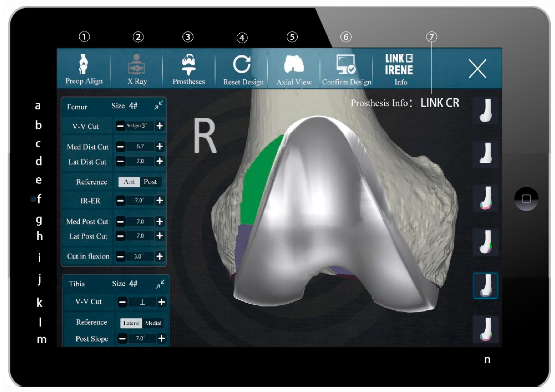
Task: Select the highlighted fifth femur view thumbnail
Action: click(485, 285)
